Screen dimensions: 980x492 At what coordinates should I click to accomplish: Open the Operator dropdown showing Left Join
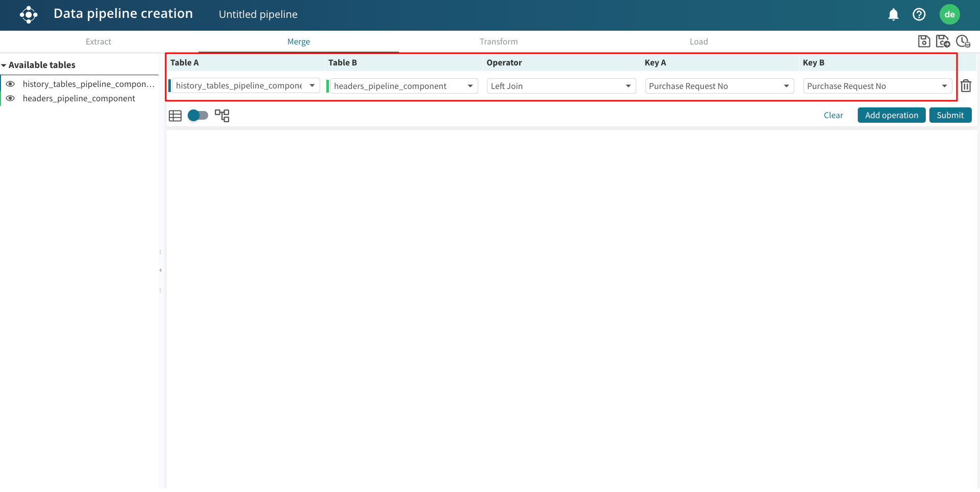pos(561,86)
